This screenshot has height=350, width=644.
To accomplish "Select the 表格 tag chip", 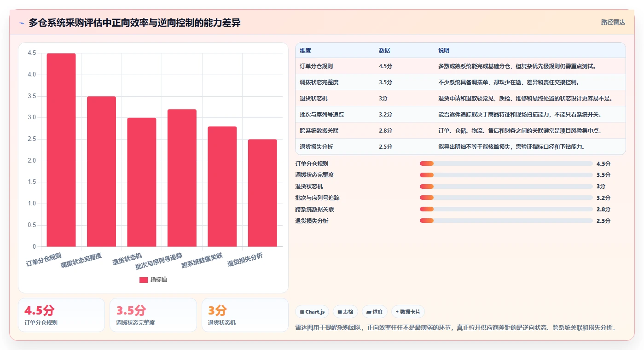I will pos(345,312).
